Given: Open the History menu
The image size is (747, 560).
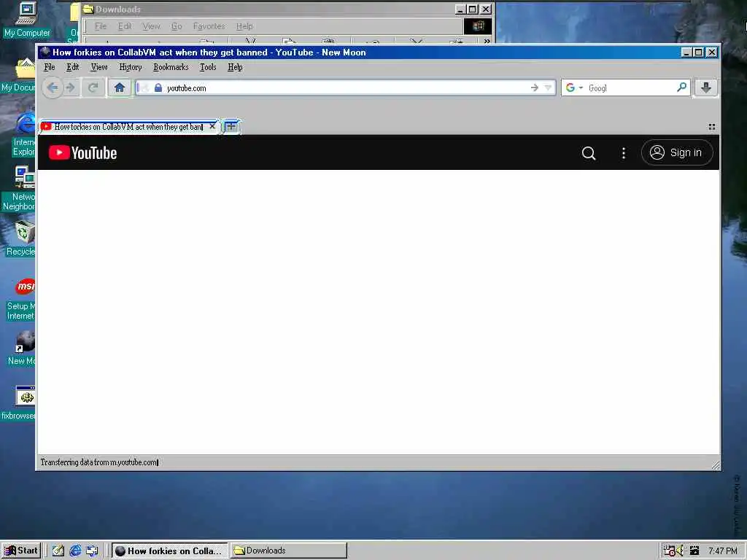Looking at the screenshot, I should [x=131, y=67].
